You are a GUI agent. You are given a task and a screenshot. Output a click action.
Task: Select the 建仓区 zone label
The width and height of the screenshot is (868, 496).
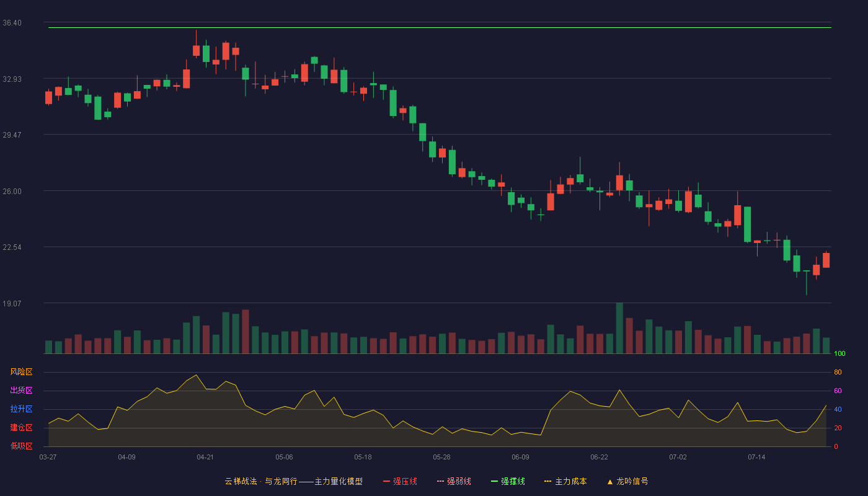pos(21,428)
